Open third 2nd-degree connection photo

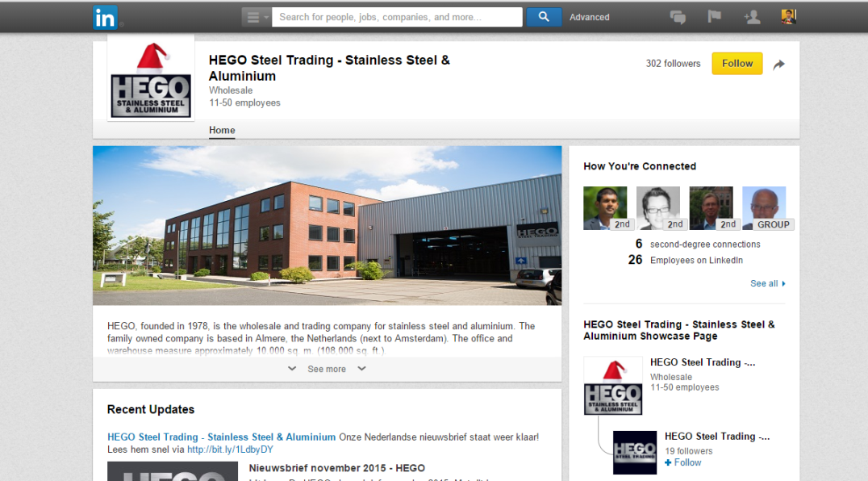coord(712,208)
